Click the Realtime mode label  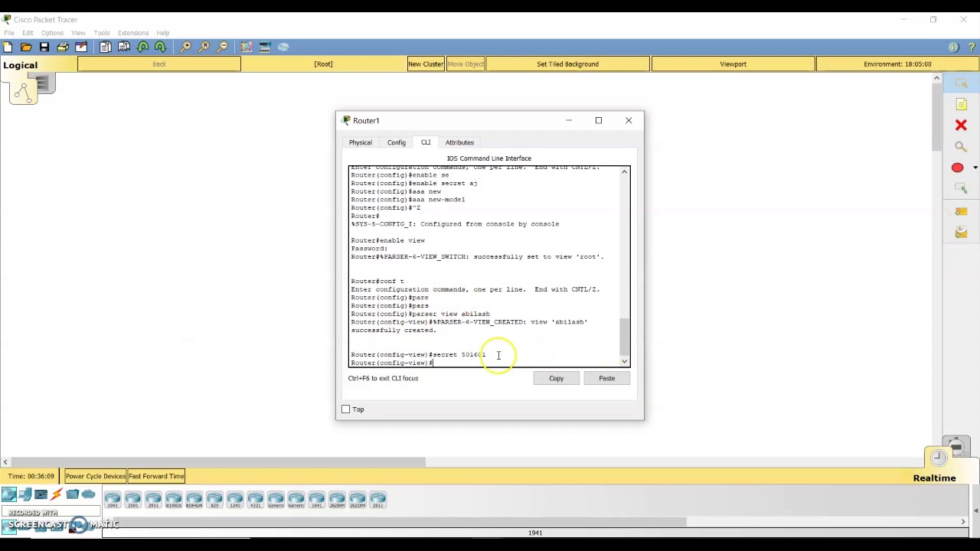pyautogui.click(x=934, y=478)
